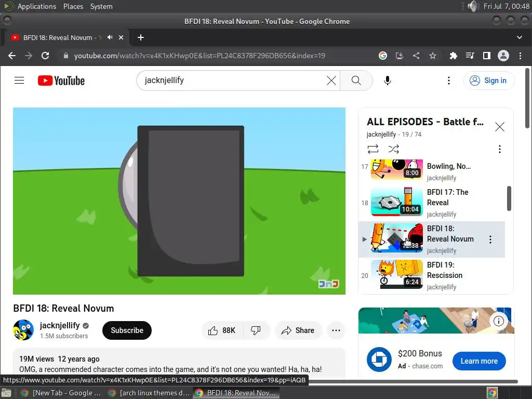Open the Places menu

pos(73,6)
